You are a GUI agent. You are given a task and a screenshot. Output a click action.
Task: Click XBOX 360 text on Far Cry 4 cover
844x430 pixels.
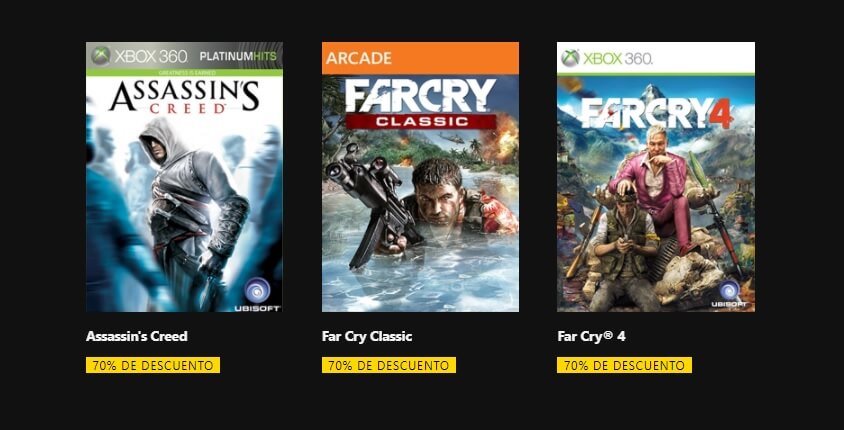[618, 58]
